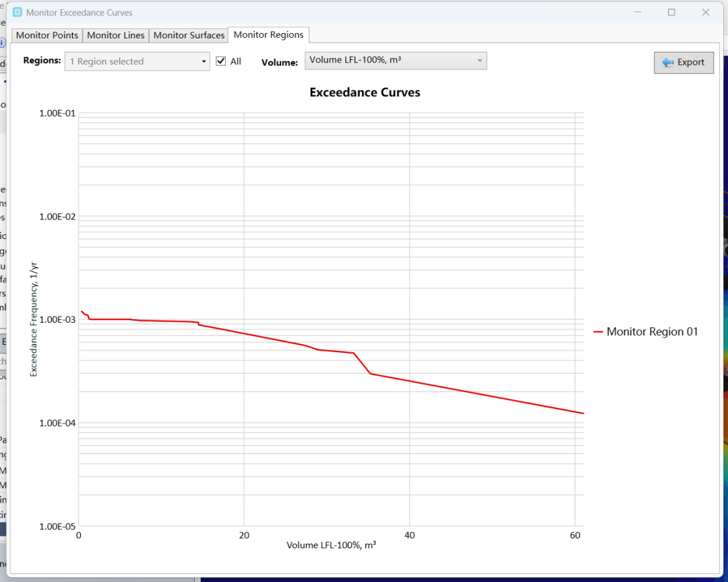Screen dimensions: 728x582
Task: Click the Exceedance Frequency, 1/yr axis label
Action: pos(34,319)
